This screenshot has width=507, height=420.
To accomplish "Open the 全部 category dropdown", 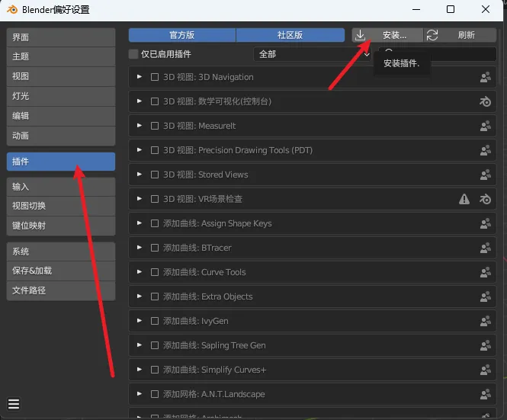I will coord(313,54).
